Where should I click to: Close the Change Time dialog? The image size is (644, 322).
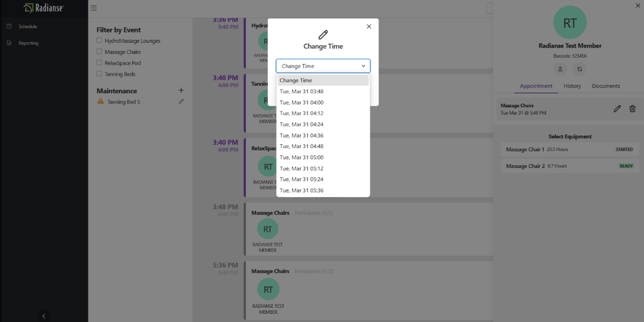(369, 26)
